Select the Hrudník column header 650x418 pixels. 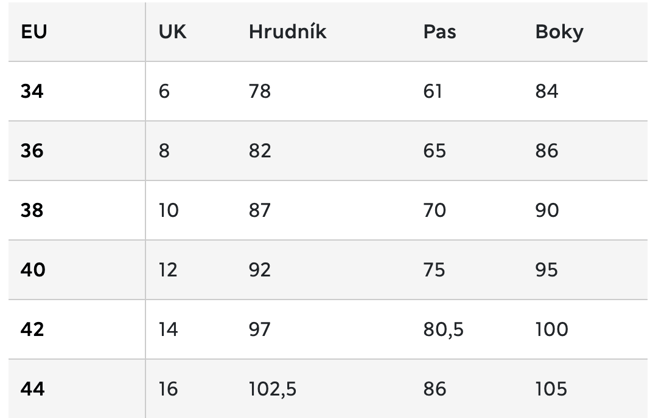coord(287,32)
